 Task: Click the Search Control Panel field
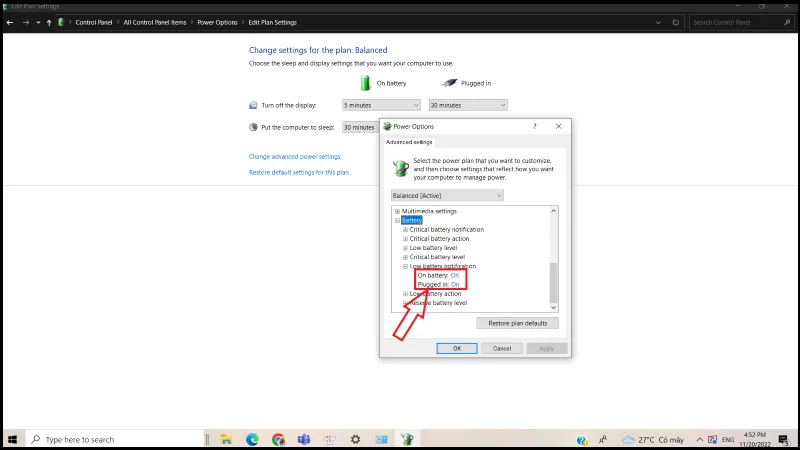[x=740, y=22]
